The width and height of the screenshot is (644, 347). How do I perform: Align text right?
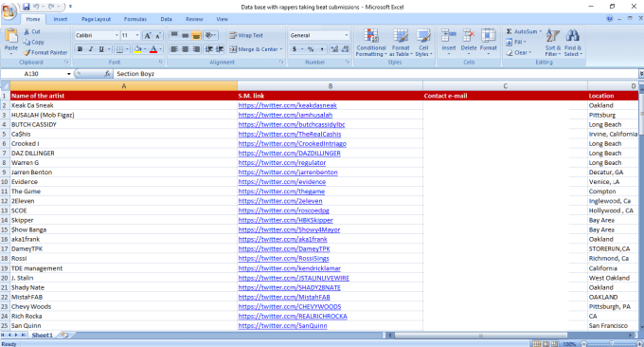(196, 49)
